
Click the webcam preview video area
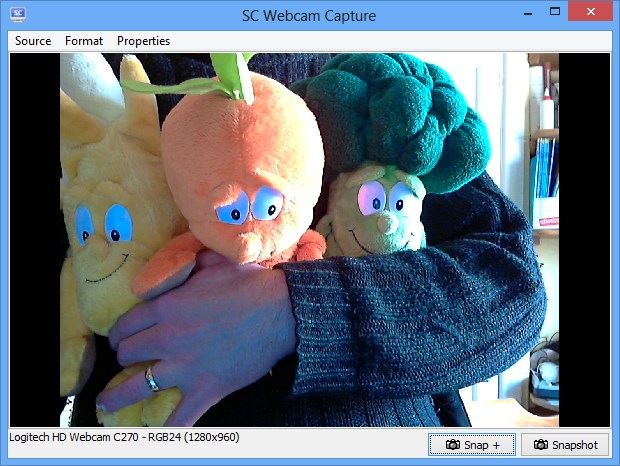pyautogui.click(x=310, y=240)
